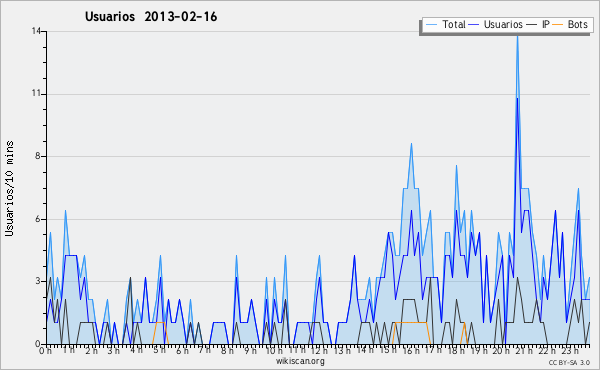Image resolution: width=600 pixels, height=370 pixels.
Task: Click the dark blue Usuarios legend line
Action: coord(474,25)
